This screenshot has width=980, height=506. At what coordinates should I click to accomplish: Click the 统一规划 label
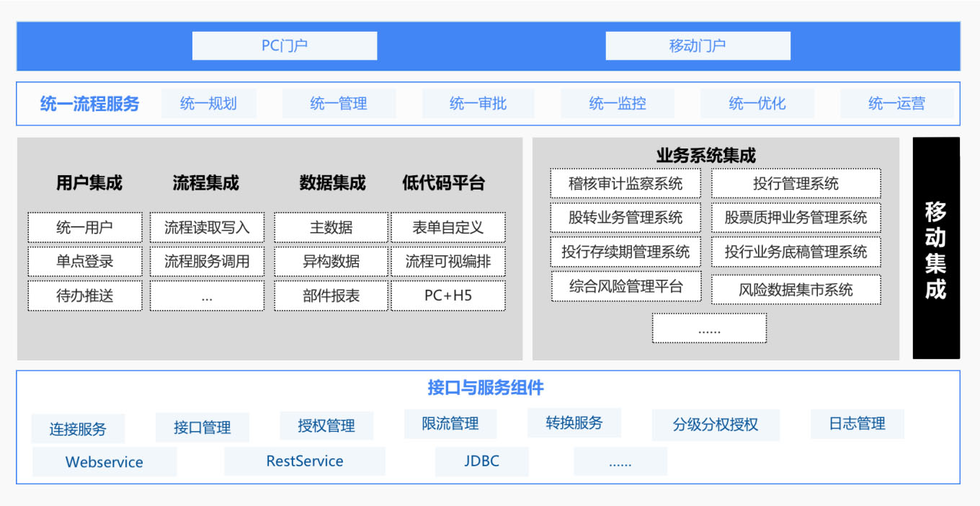[208, 104]
